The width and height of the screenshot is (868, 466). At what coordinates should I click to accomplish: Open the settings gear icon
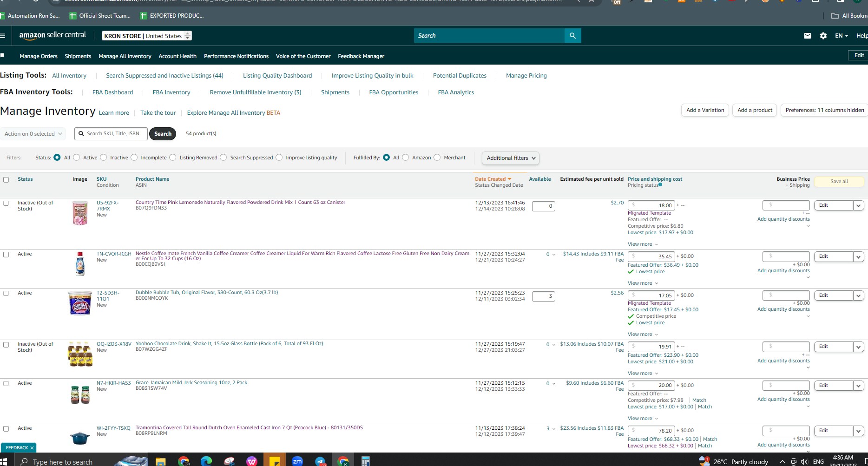point(823,36)
